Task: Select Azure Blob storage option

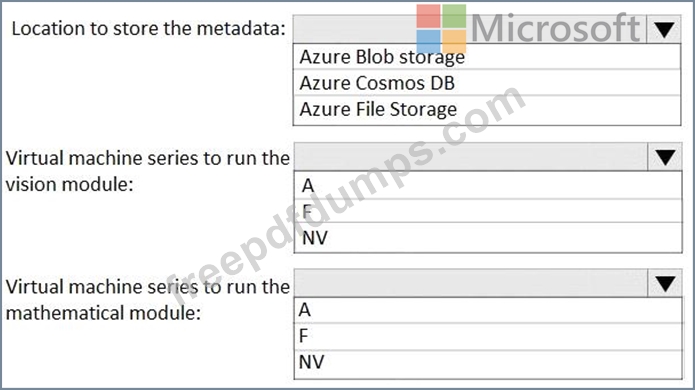Action: click(487, 57)
